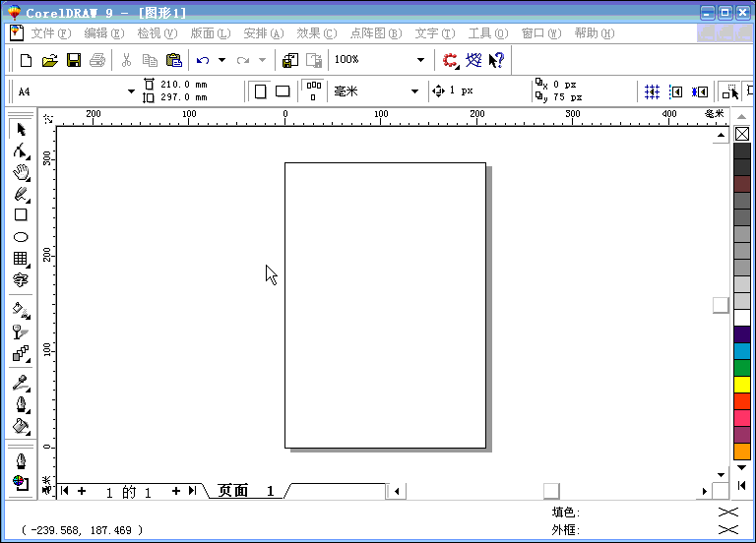
Task: Select the Text tool
Action: (x=21, y=280)
